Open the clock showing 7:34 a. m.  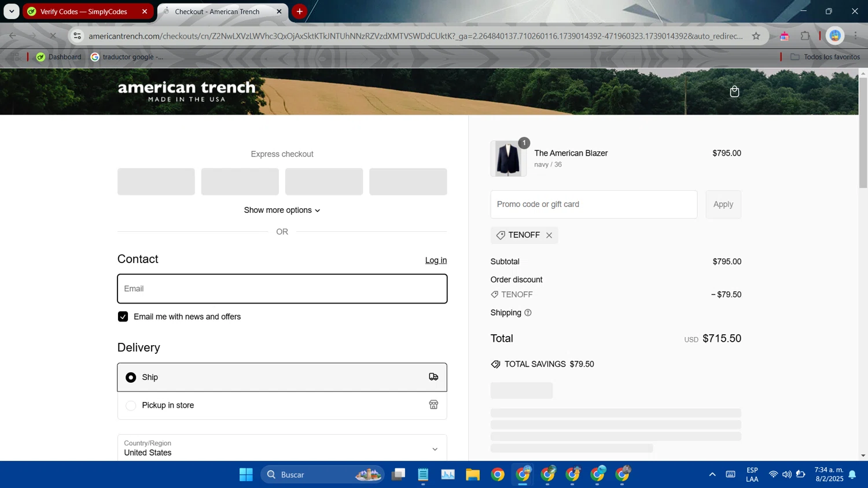point(829,475)
